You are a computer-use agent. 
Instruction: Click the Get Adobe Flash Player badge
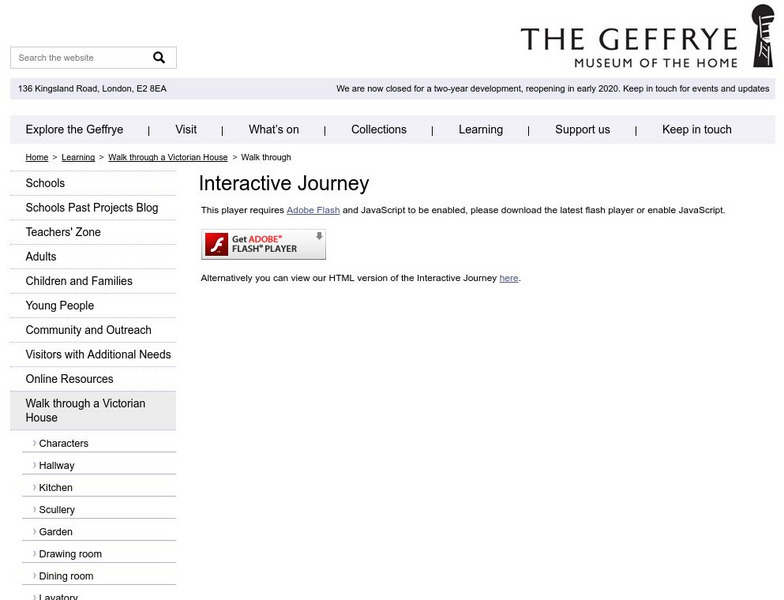[263, 244]
